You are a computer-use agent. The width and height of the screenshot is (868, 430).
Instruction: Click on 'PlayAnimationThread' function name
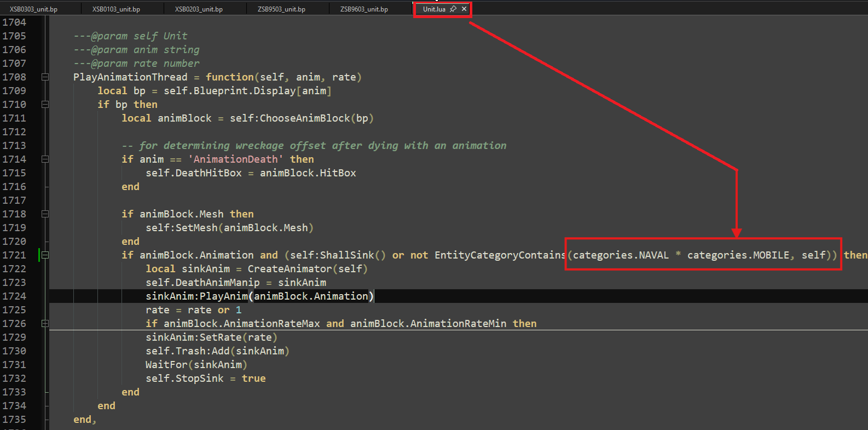tap(130, 77)
